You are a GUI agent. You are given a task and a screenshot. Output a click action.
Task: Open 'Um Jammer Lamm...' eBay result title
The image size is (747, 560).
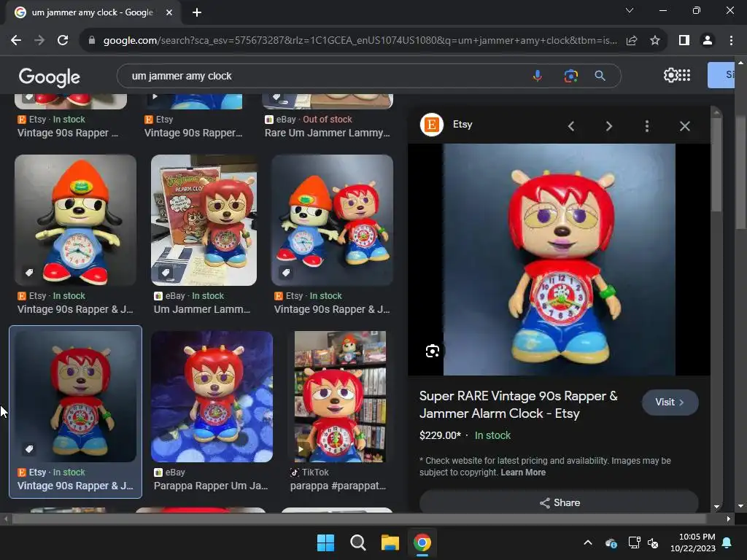point(202,309)
